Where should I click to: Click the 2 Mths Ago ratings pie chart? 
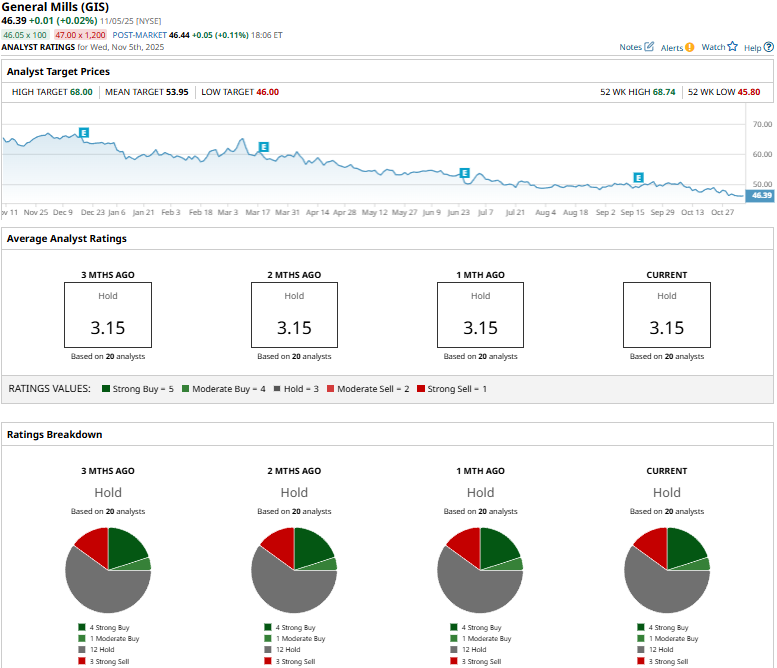pyautogui.click(x=294, y=570)
